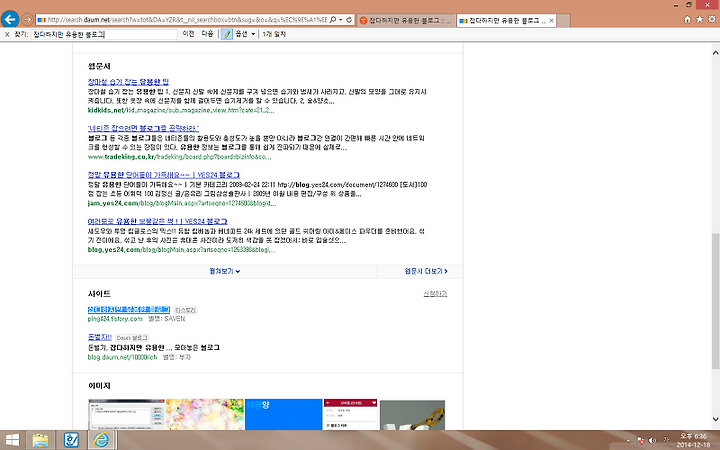720x450 pixels.
Task: Close the active Daum tab
Action: coord(551,20)
